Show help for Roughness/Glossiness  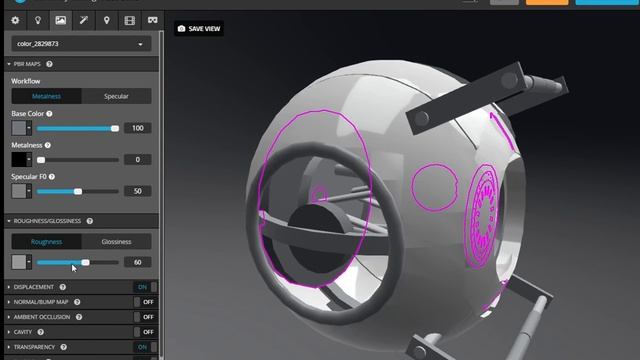[90, 221]
